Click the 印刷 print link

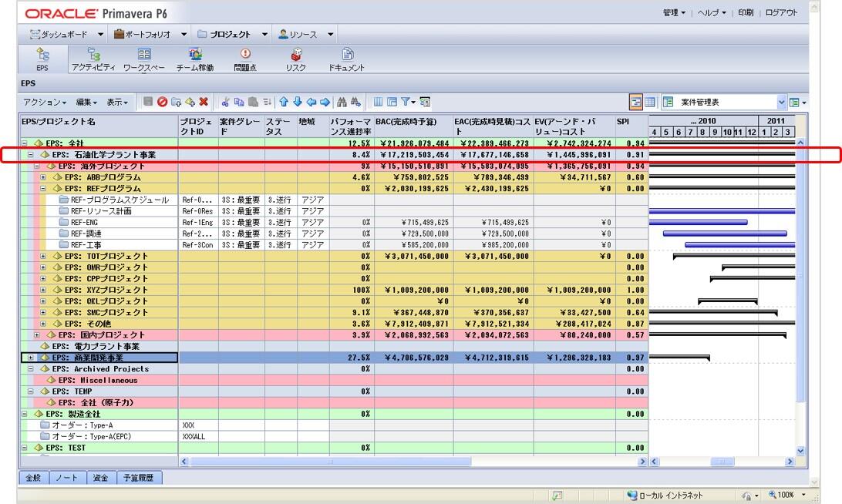point(746,12)
